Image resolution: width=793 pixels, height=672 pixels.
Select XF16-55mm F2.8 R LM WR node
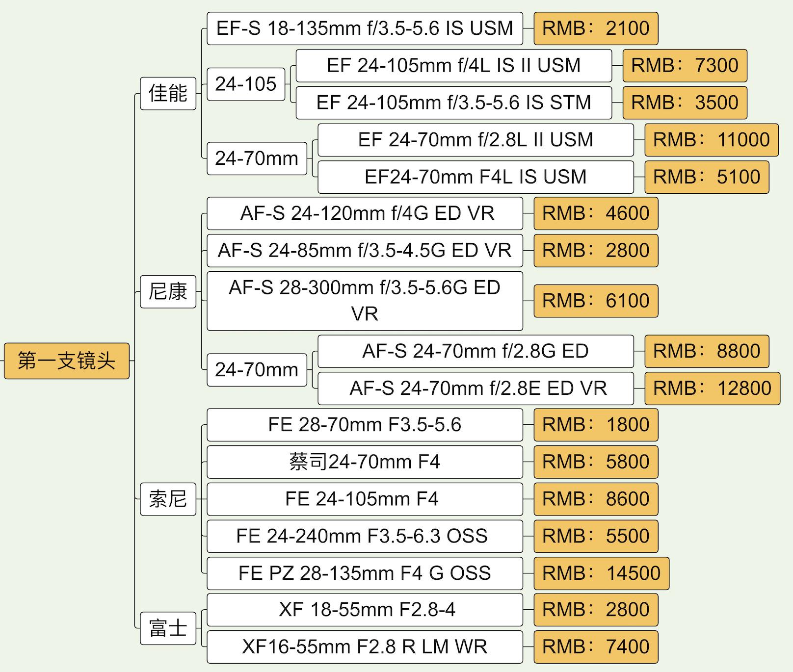[365, 647]
